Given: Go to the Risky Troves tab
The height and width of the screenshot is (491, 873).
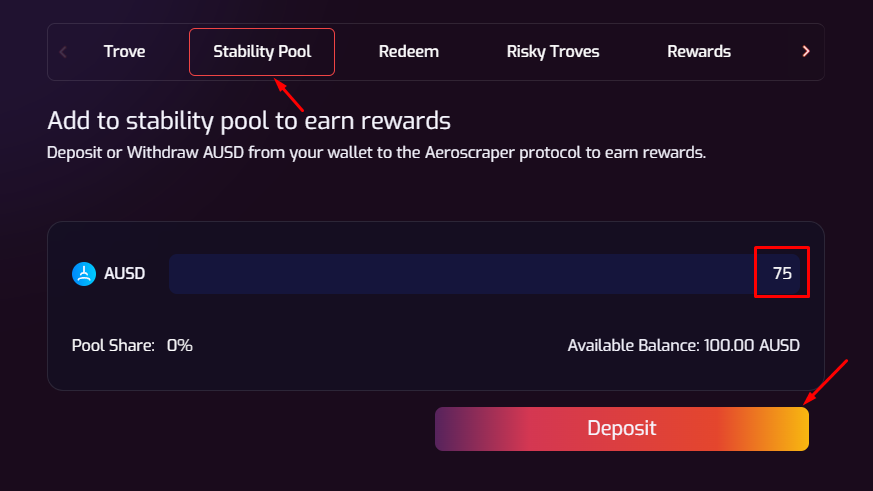Looking at the screenshot, I should point(553,52).
